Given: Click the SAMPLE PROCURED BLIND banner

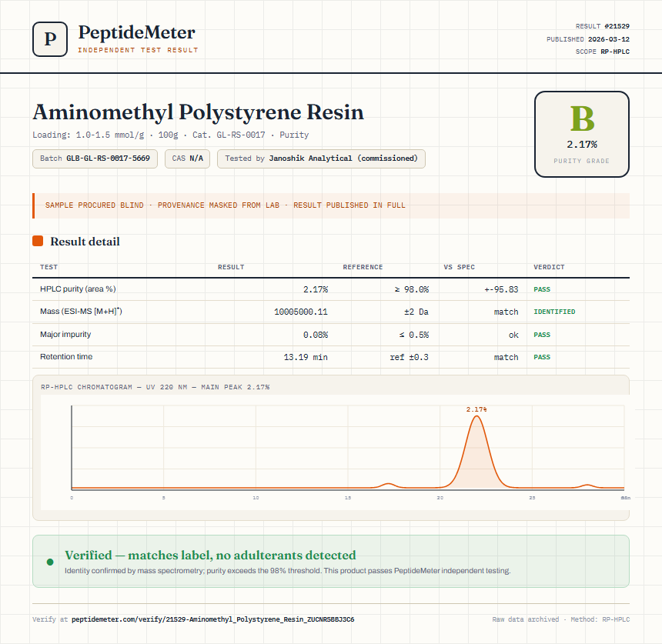Looking at the screenshot, I should point(331,205).
